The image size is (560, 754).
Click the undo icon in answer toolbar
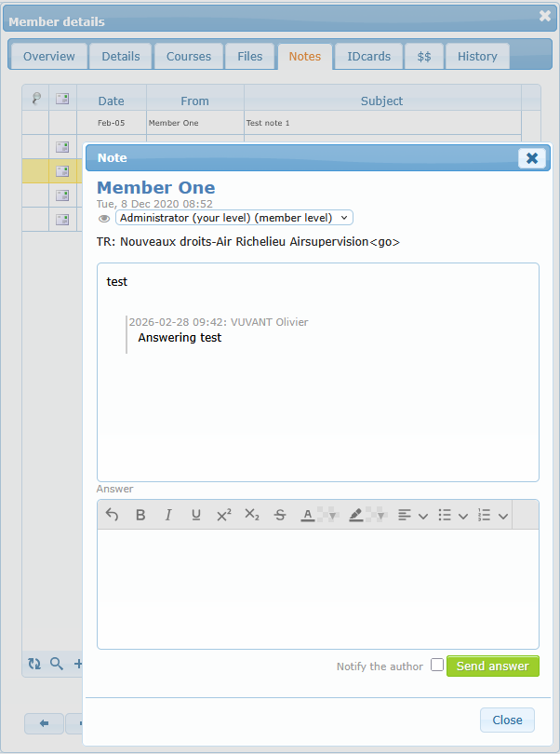pos(113,515)
